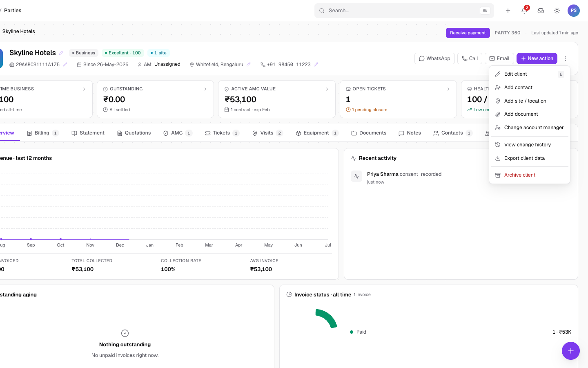Click the Nothing outstanding check icon
This screenshot has width=588, height=368.
125,333
